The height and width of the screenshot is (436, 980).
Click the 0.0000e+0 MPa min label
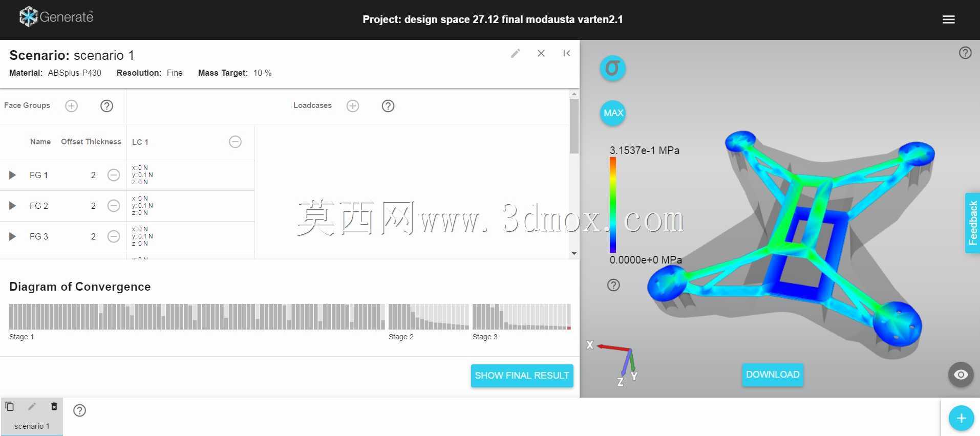pyautogui.click(x=646, y=260)
